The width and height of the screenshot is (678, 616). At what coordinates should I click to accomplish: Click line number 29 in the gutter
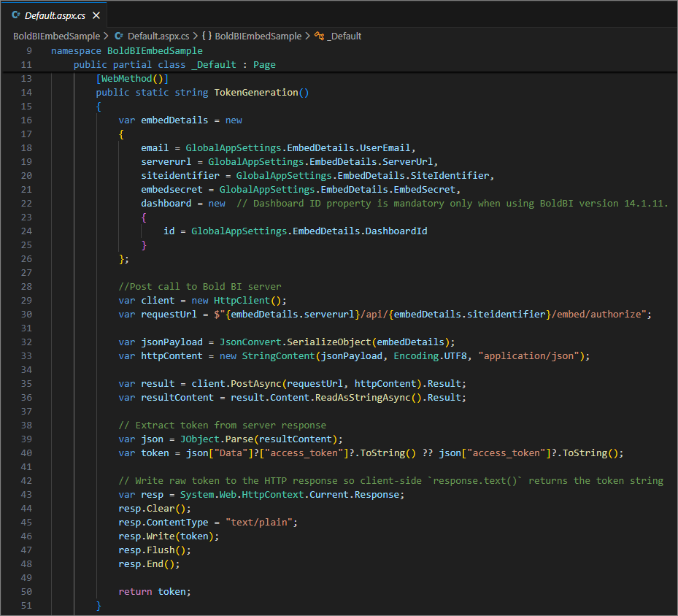click(x=26, y=300)
